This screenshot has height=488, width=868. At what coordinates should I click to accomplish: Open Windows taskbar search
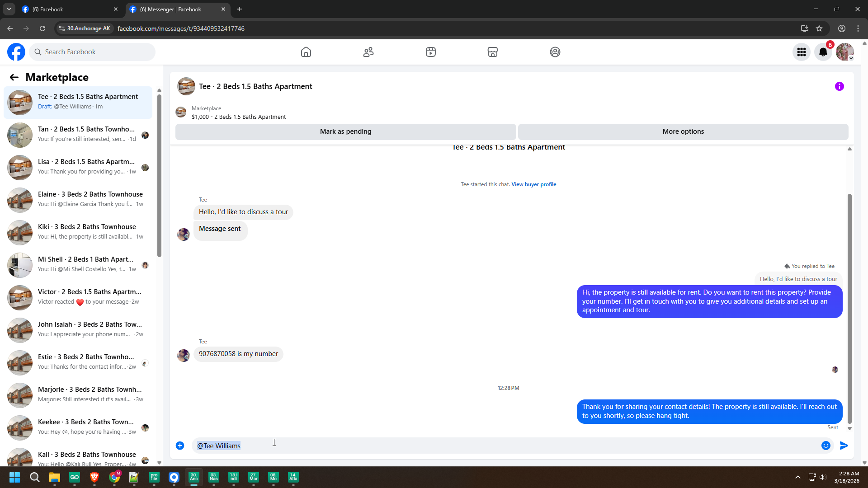click(34, 477)
